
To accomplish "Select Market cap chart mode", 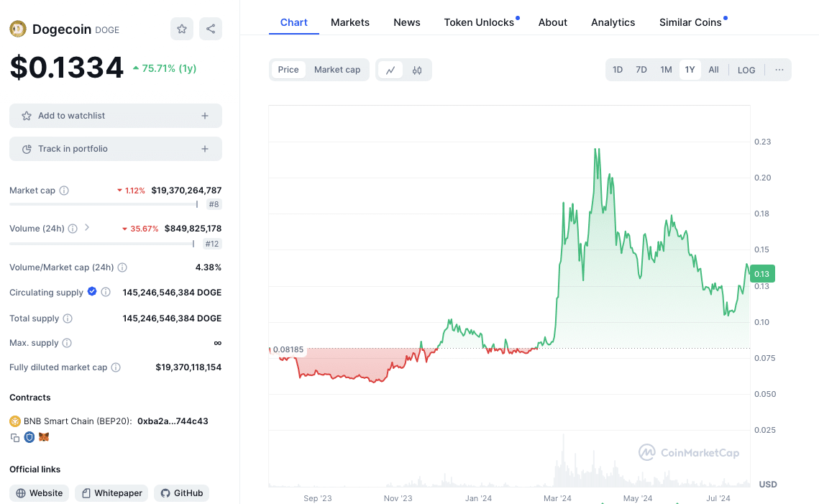I will pos(337,70).
